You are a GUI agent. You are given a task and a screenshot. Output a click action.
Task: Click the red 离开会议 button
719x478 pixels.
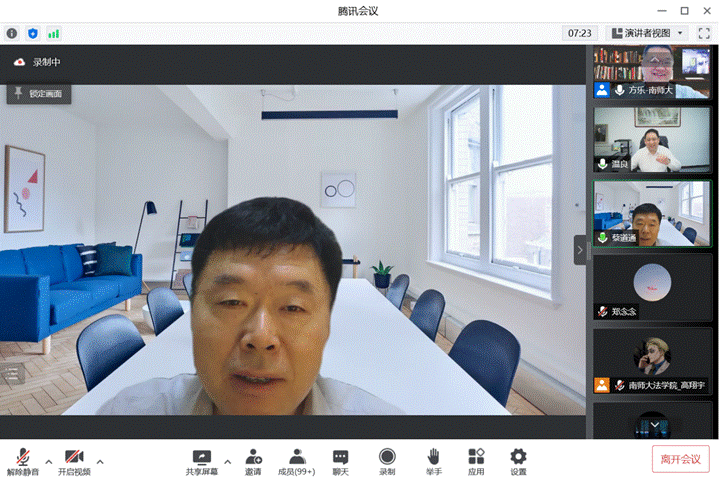680,459
